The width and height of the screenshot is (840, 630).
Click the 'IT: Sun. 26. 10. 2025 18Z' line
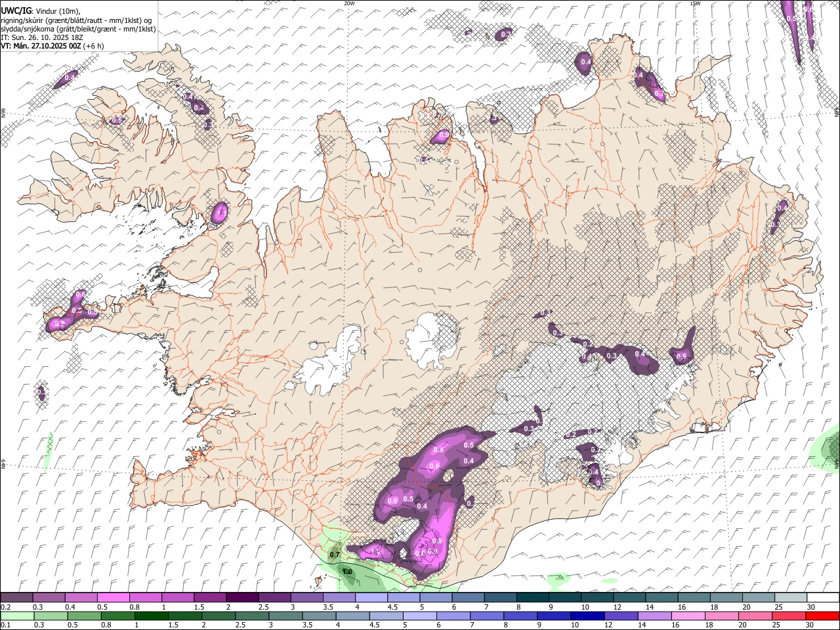pyautogui.click(x=43, y=37)
